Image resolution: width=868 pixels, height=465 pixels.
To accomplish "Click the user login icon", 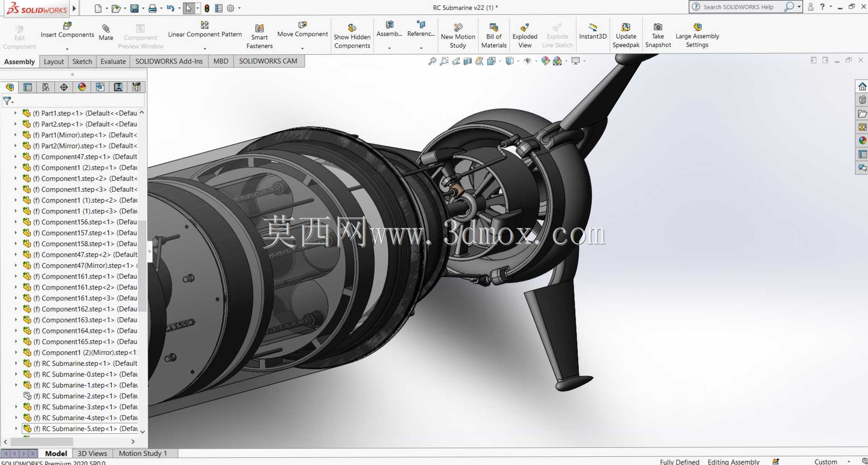I will tap(811, 7).
